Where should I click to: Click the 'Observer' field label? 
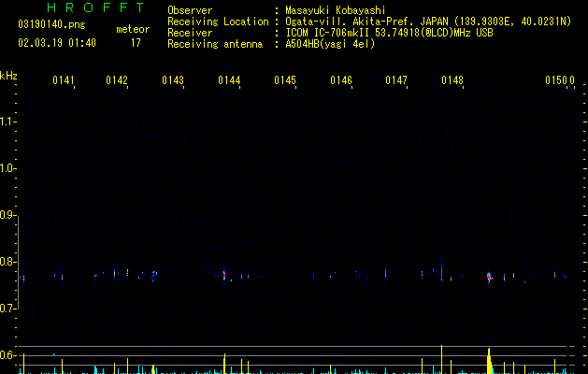[190, 10]
